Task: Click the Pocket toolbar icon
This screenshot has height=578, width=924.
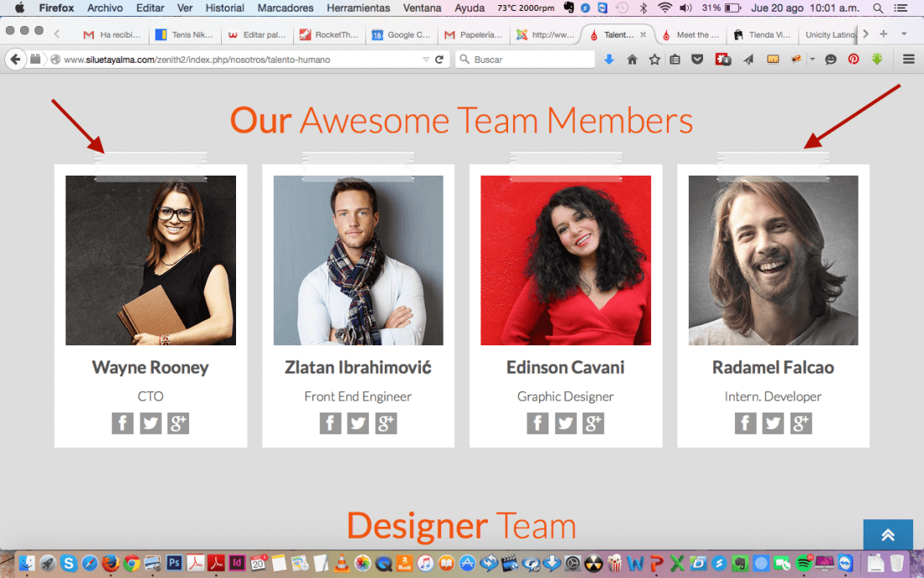Action: (697, 59)
